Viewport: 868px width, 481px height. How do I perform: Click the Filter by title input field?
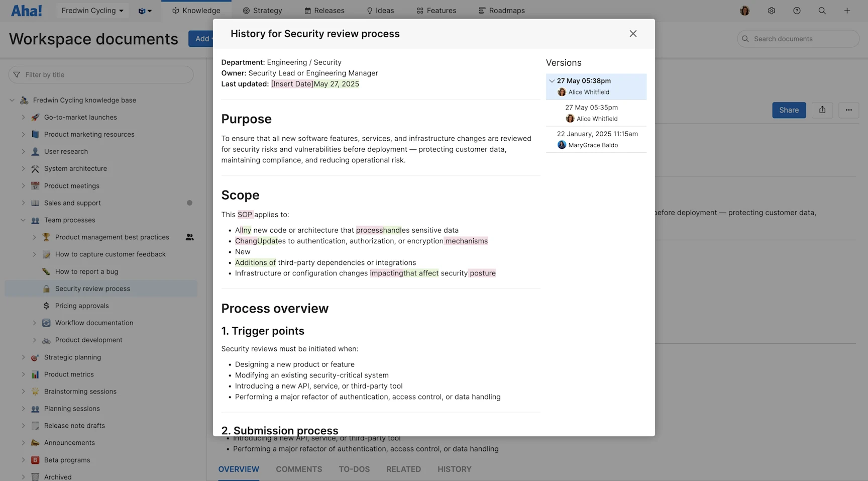[x=100, y=74]
